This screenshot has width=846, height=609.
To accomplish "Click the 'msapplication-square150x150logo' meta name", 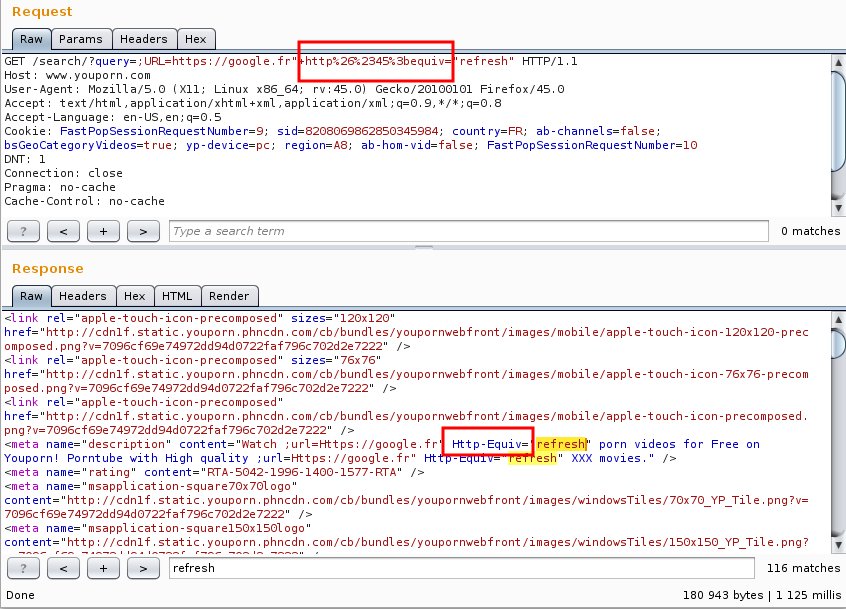I will point(196,529).
